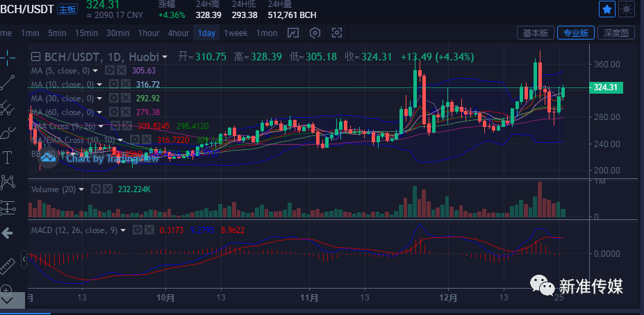Select the 1day timeframe

point(206,33)
